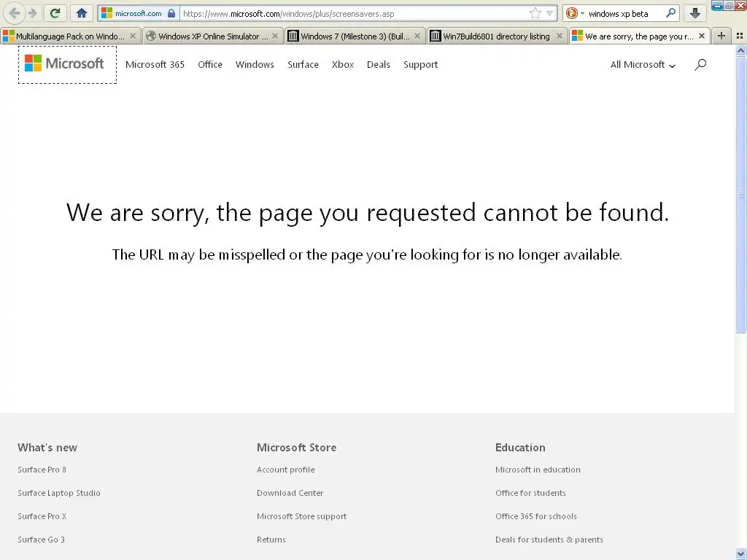Close the Windows 7 (Milestone 3) tab
Image resolution: width=747 pixels, height=560 pixels.
pyautogui.click(x=417, y=36)
